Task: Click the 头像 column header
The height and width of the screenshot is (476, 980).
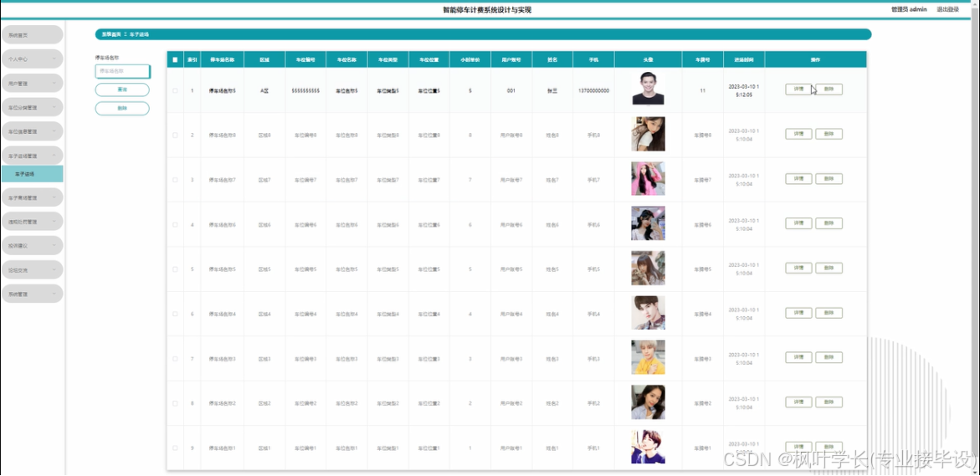Action: (648, 60)
